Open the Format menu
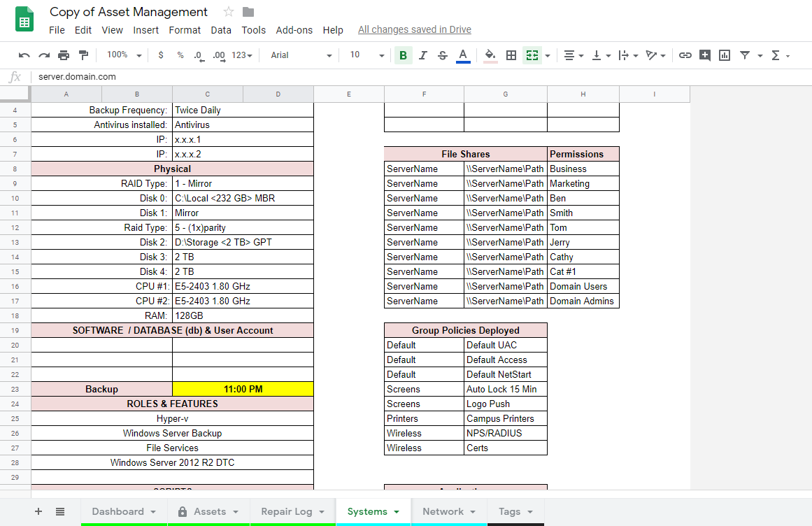The height and width of the screenshot is (526, 812). 185,30
